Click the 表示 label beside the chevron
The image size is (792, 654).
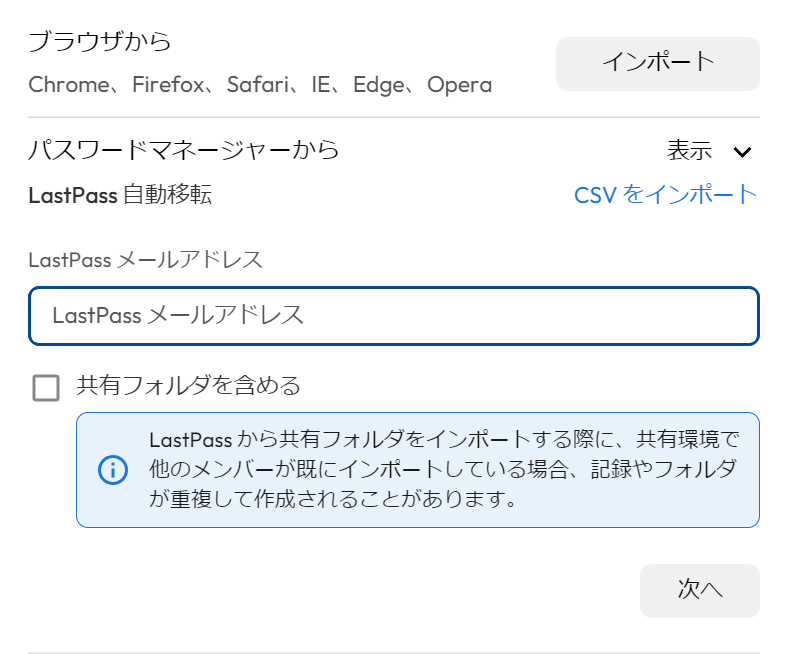(x=689, y=150)
